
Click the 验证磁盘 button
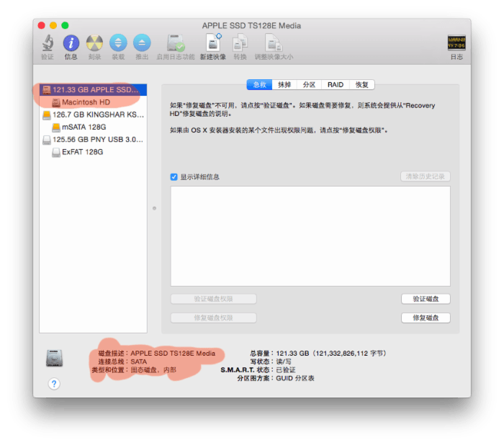coord(426,299)
